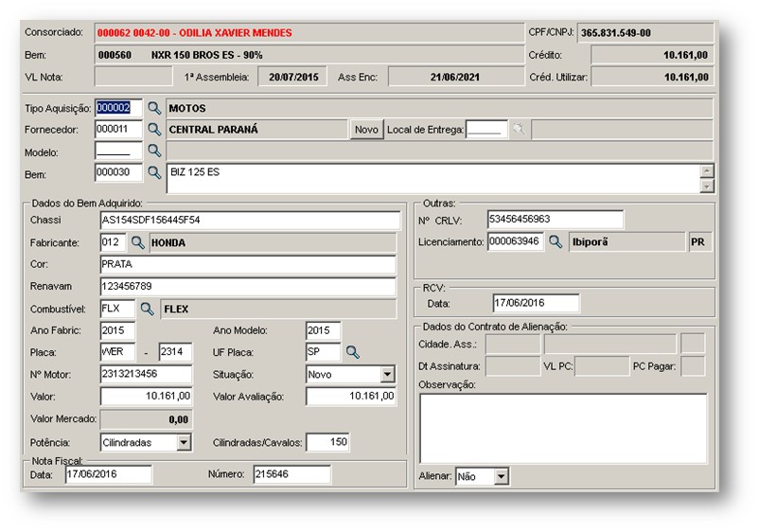Look up Bem code 000030 magnifier
This screenshot has width=759, height=532.
(154, 172)
